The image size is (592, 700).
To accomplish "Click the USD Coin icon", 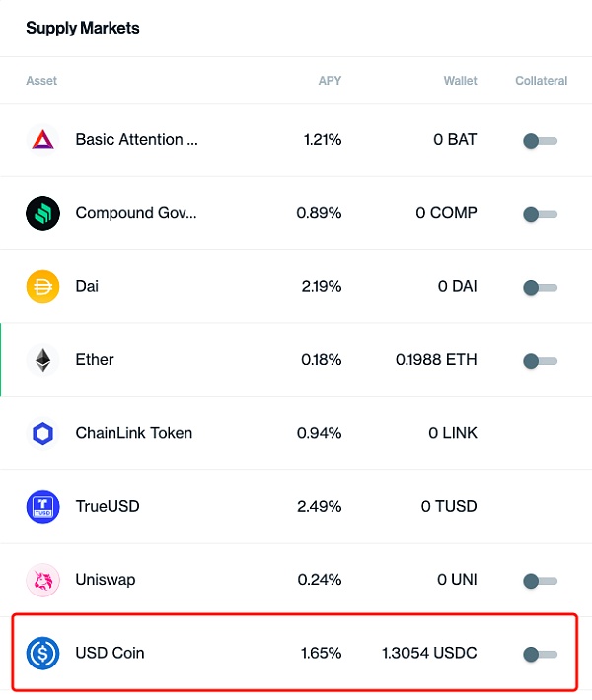I will pyautogui.click(x=42, y=653).
